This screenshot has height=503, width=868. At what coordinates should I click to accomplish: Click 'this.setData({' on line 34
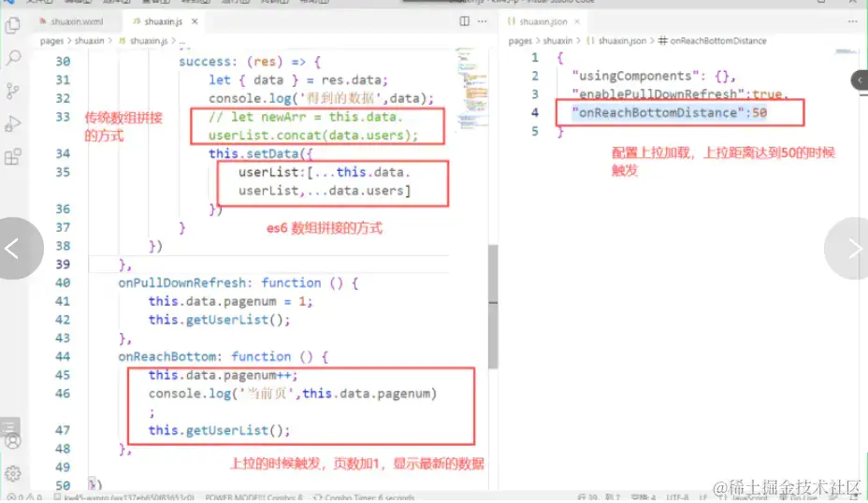point(261,154)
